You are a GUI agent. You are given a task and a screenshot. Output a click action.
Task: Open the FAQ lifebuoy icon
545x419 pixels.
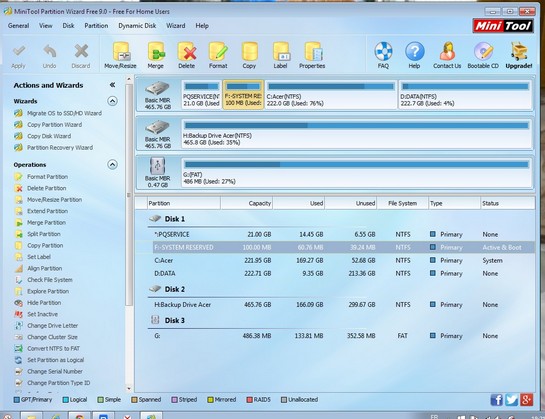(x=383, y=51)
